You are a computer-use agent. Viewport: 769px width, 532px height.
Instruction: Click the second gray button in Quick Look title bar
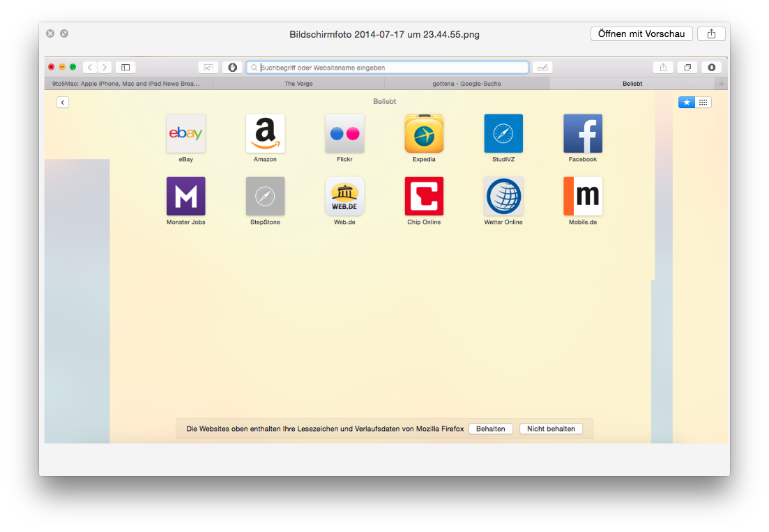pos(64,33)
